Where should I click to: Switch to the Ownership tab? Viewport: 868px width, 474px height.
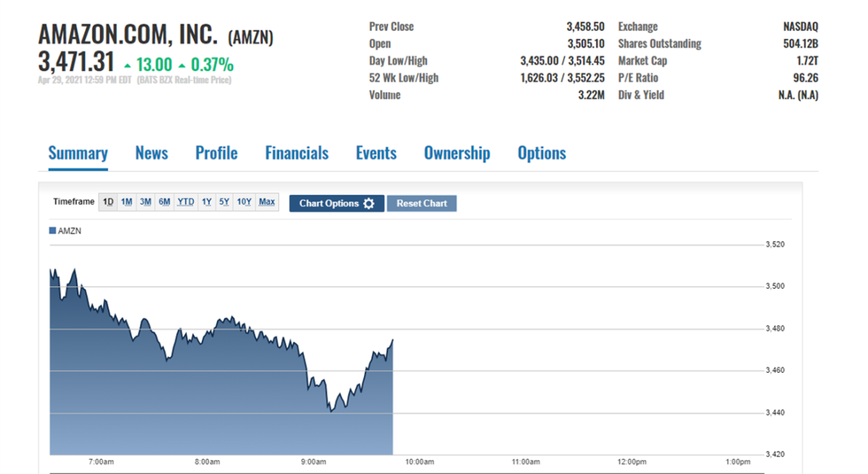pyautogui.click(x=457, y=153)
